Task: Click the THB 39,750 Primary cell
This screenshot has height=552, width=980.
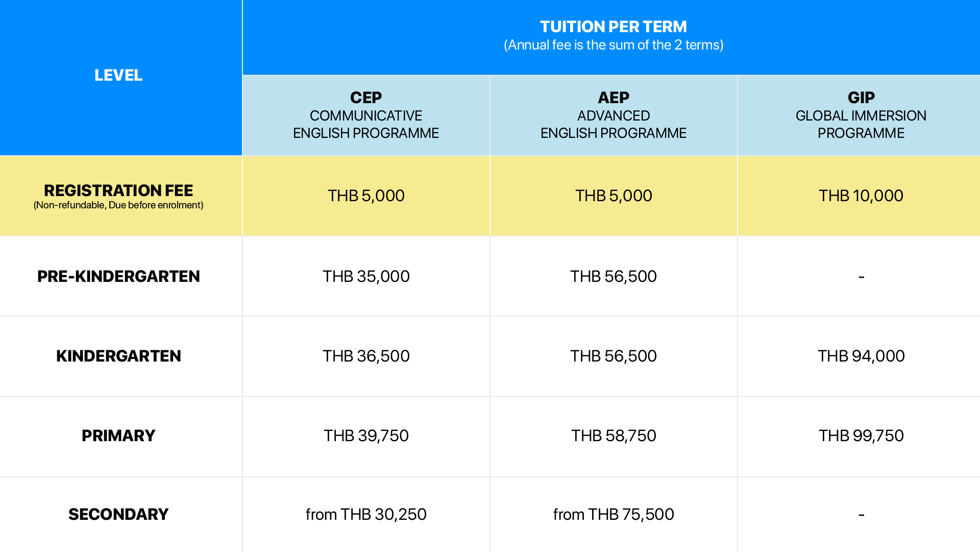Action: (365, 436)
